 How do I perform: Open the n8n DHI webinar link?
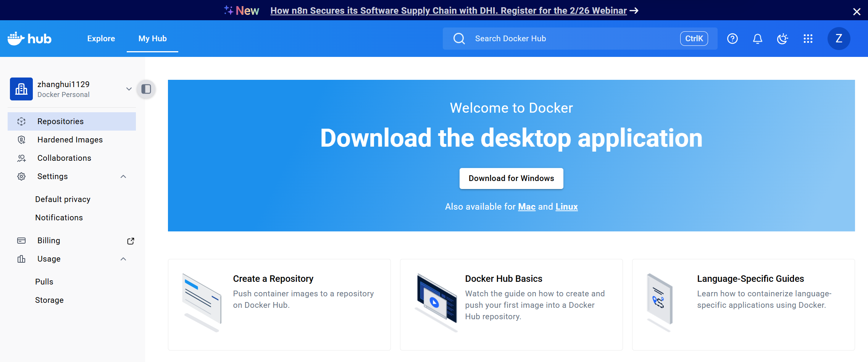449,11
